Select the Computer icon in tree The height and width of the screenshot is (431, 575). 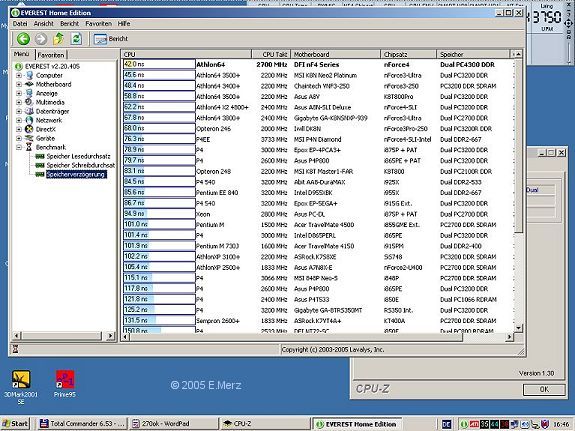click(x=29, y=75)
